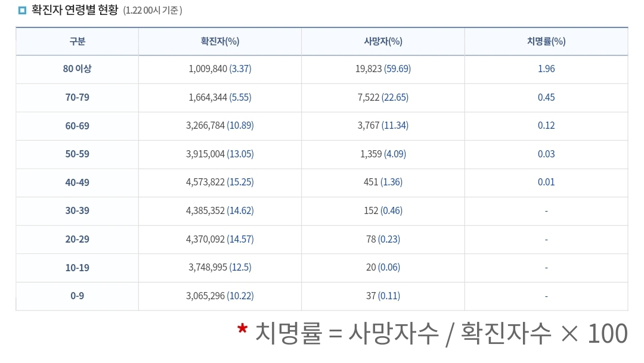The width and height of the screenshot is (644, 363).
Task: Click confirmed cases cell '3,748,995 (12.5)'
Action: click(219, 267)
